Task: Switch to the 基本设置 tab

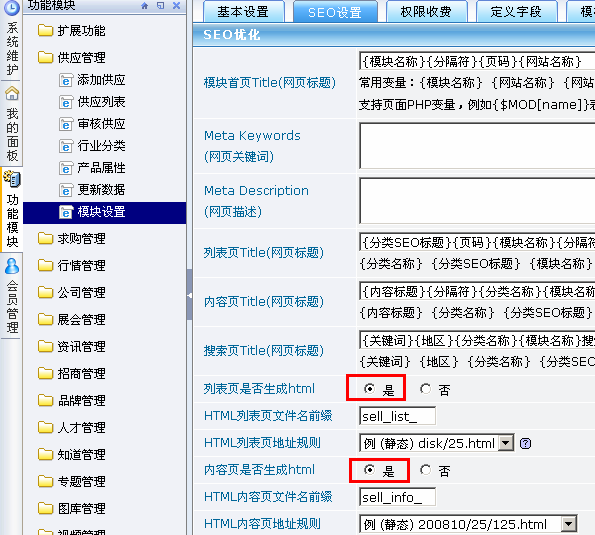Action: 243,12
